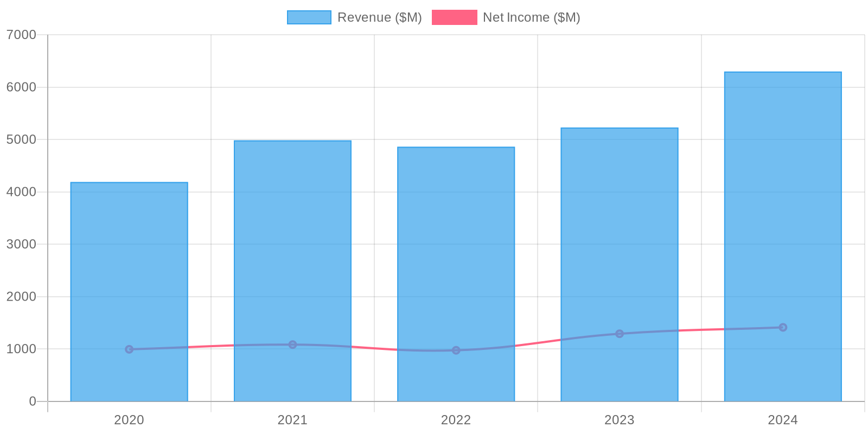
Task: Click the 2020 x-axis label
Action: [x=129, y=420]
